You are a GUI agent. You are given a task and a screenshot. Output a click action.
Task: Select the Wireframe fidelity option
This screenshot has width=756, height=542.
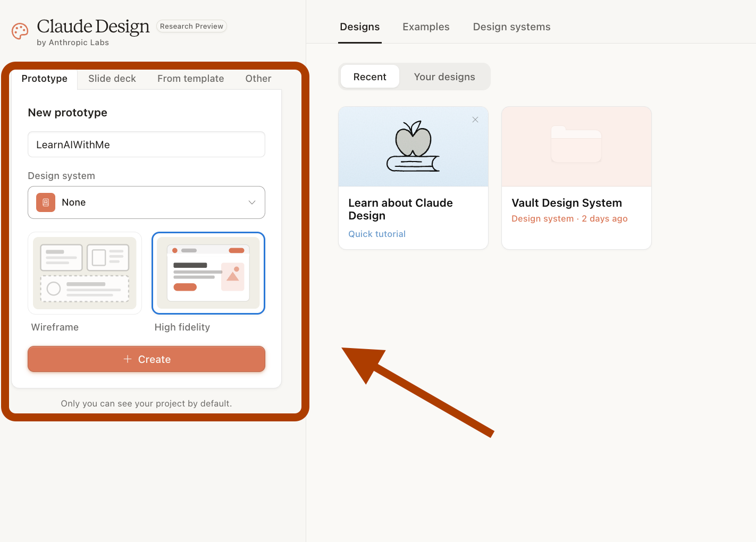(85, 273)
